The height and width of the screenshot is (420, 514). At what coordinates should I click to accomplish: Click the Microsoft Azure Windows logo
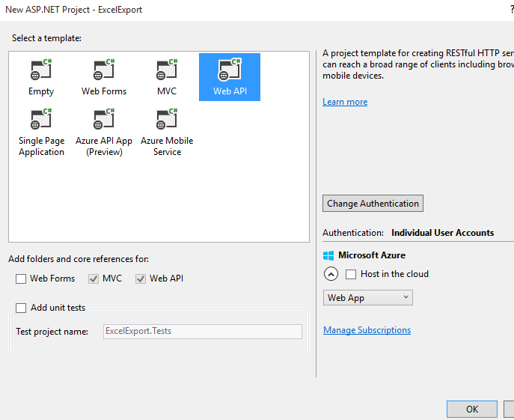(x=328, y=255)
